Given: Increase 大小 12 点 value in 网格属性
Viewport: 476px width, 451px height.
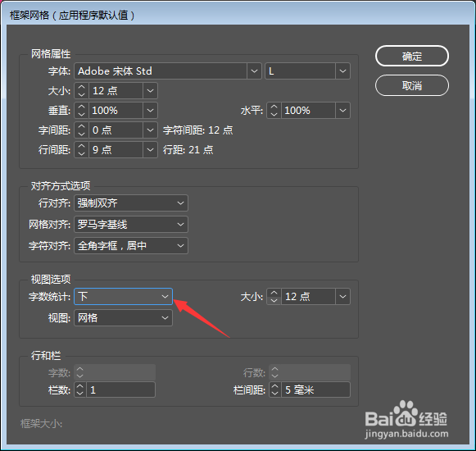Looking at the screenshot, I should click(x=81, y=87).
